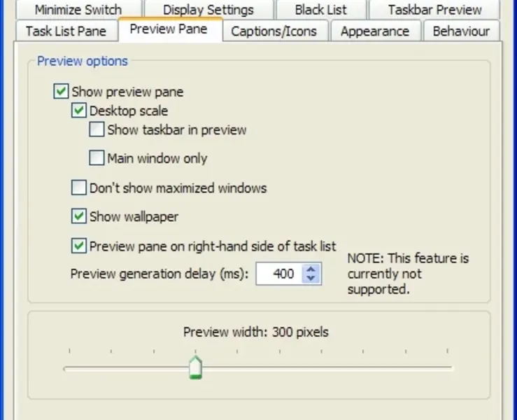Enable Don't show maximized windows
The height and width of the screenshot is (420, 517).
tap(78, 188)
